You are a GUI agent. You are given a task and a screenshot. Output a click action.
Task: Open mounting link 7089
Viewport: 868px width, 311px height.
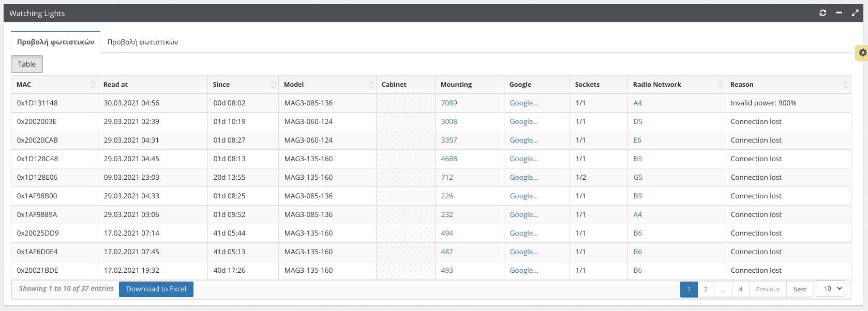448,103
